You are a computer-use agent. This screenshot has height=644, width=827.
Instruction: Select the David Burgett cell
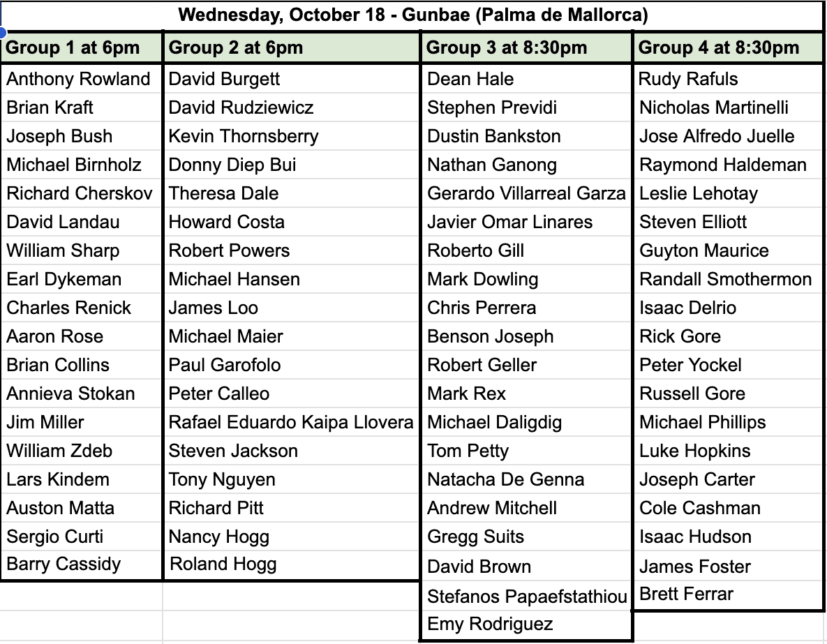[x=292, y=79]
